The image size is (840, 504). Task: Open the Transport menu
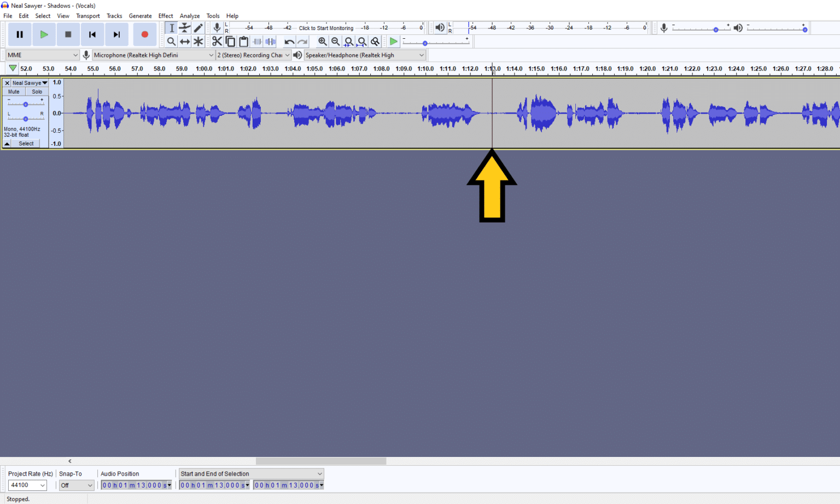[x=88, y=15]
